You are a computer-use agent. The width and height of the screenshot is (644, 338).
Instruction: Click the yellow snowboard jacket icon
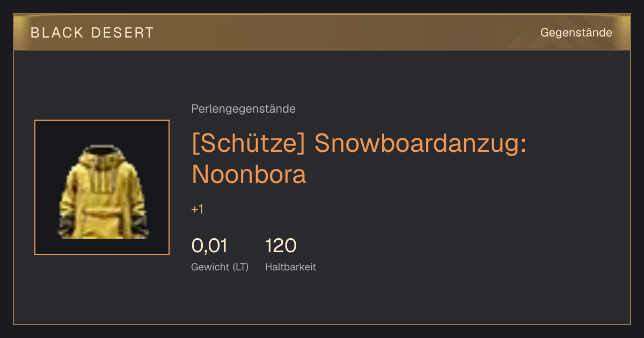click(102, 191)
